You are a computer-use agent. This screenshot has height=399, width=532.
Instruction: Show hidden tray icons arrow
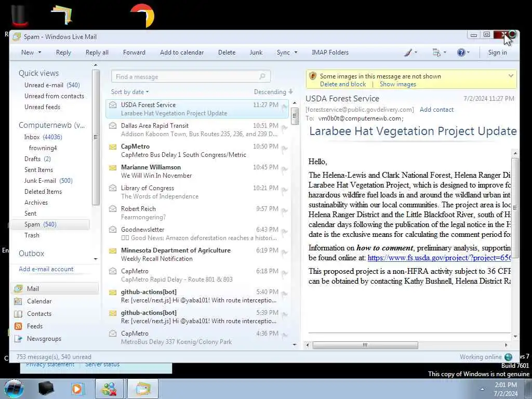coord(482,389)
